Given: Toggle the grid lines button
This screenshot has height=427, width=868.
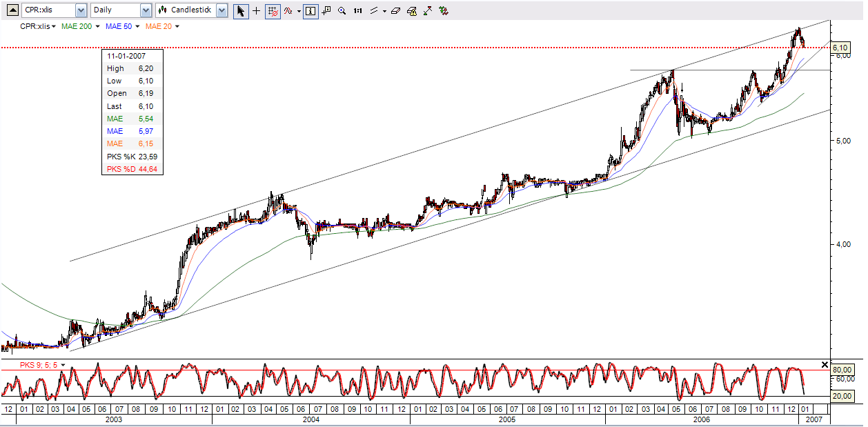Looking at the screenshot, I should [273, 11].
